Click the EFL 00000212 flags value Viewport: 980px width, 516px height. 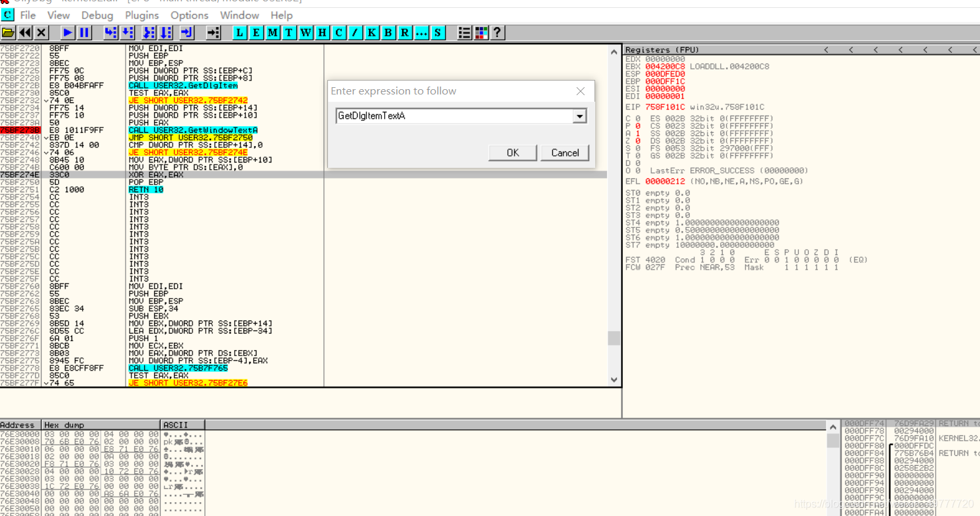point(665,181)
